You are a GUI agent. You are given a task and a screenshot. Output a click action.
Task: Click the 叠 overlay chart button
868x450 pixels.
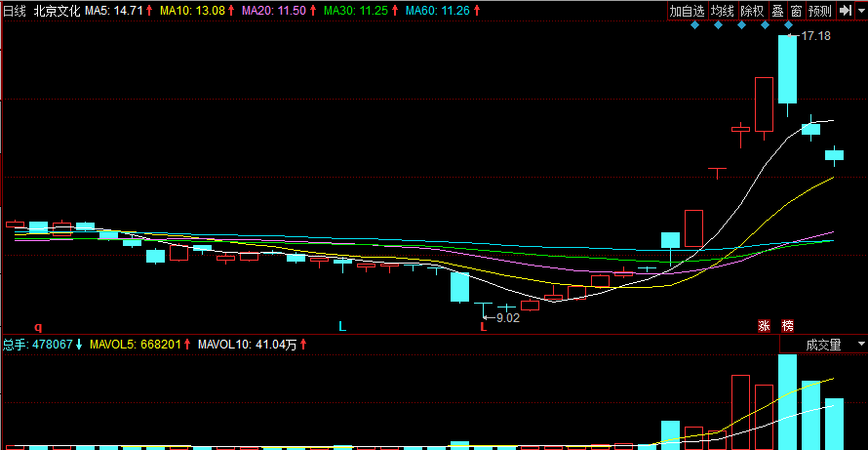[x=777, y=11]
